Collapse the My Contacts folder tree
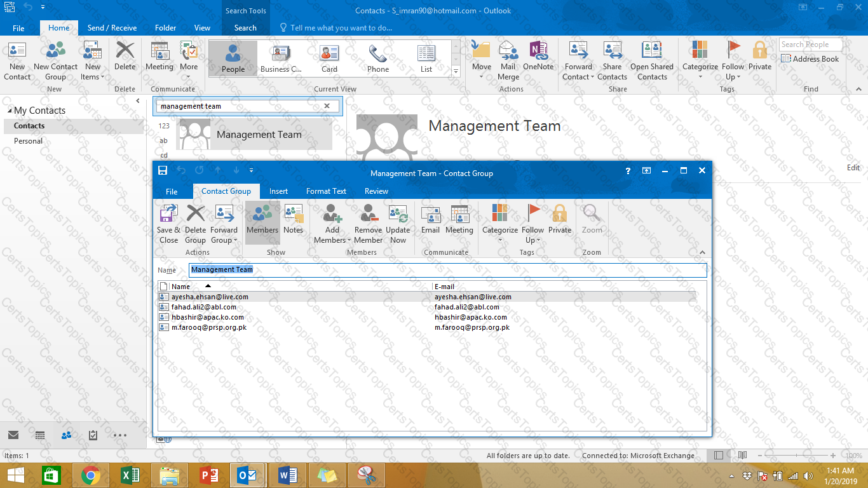868x488 pixels. [10, 111]
